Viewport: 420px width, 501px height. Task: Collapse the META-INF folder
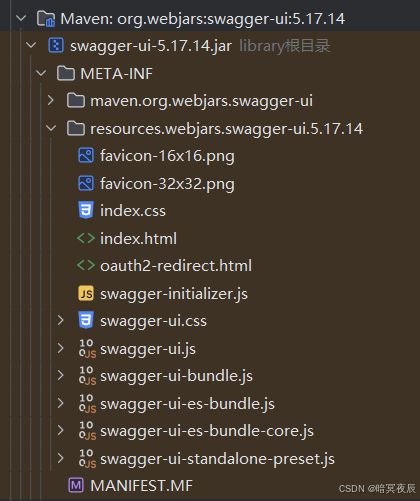(41, 73)
